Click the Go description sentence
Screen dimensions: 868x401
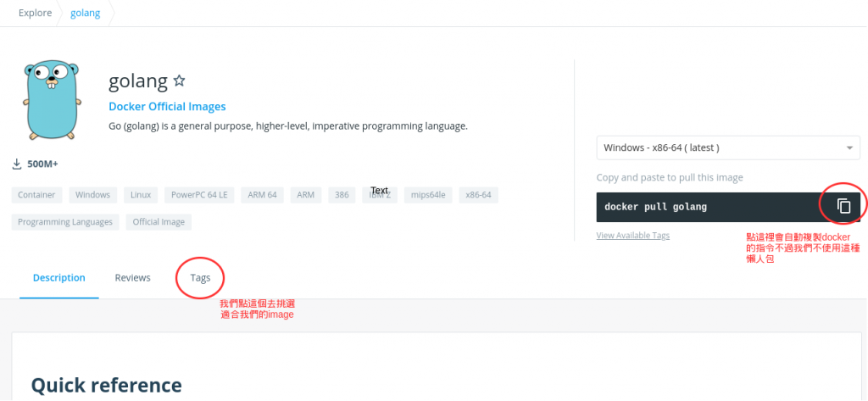click(288, 126)
